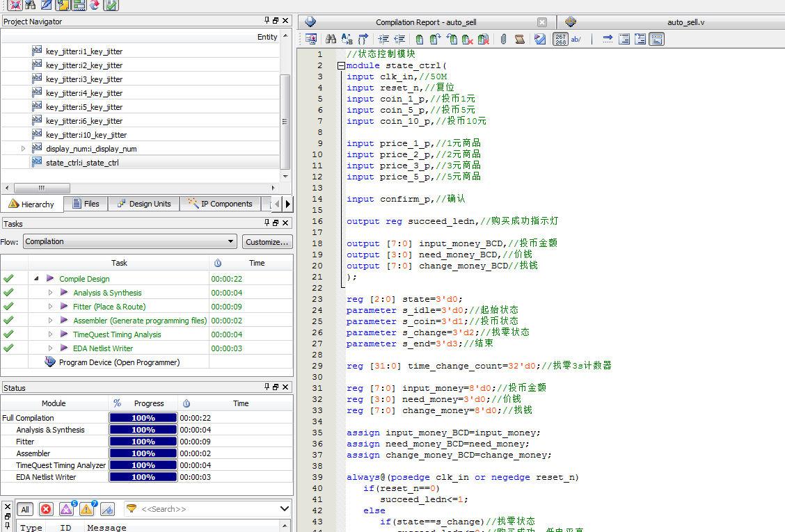Screen dimensions: 785x532
Task: Switch to the Compilation Report tab
Action: click(x=425, y=22)
